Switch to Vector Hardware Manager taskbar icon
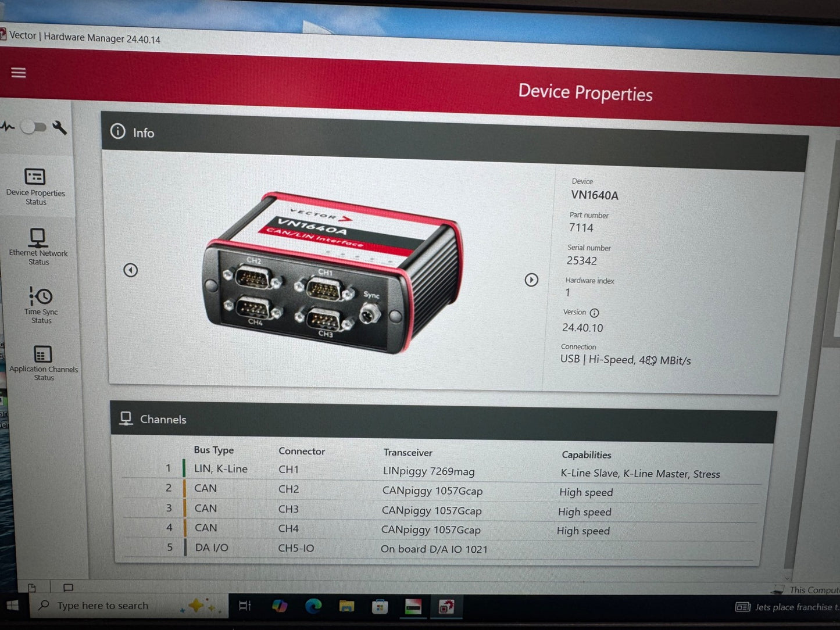The image size is (840, 630). click(413, 607)
